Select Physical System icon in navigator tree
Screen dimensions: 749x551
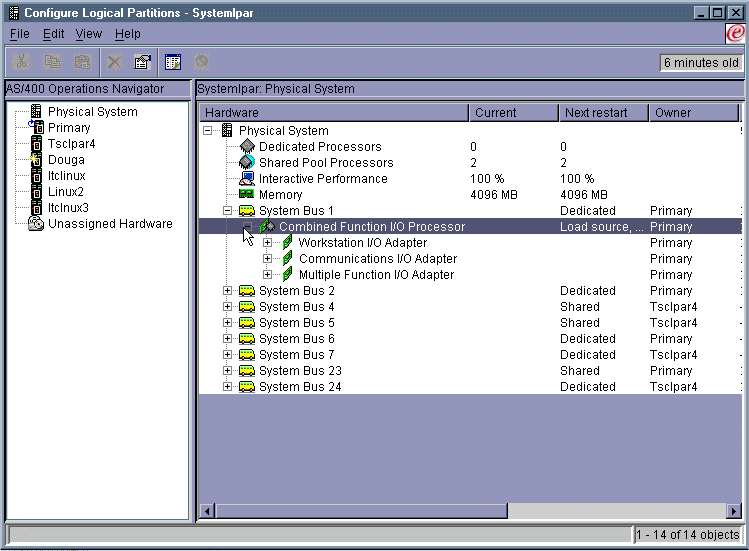(36, 111)
